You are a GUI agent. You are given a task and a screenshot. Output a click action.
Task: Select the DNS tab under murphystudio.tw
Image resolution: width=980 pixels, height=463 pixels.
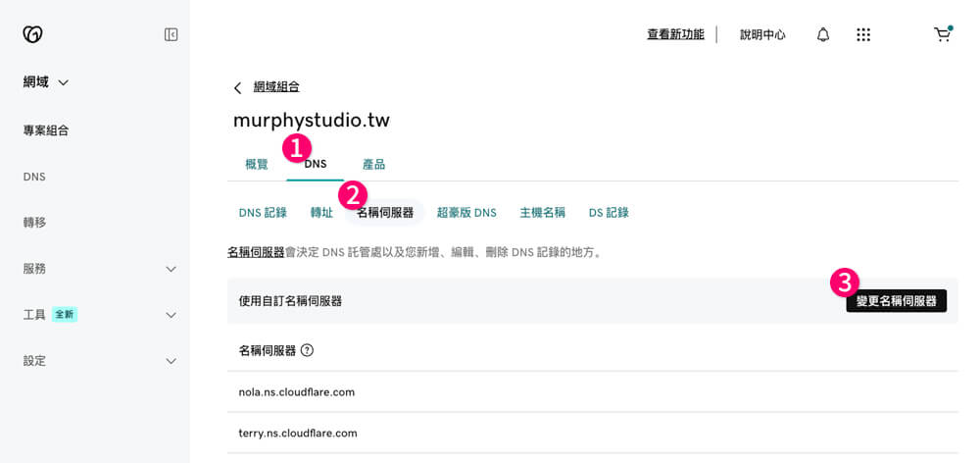[315, 165]
